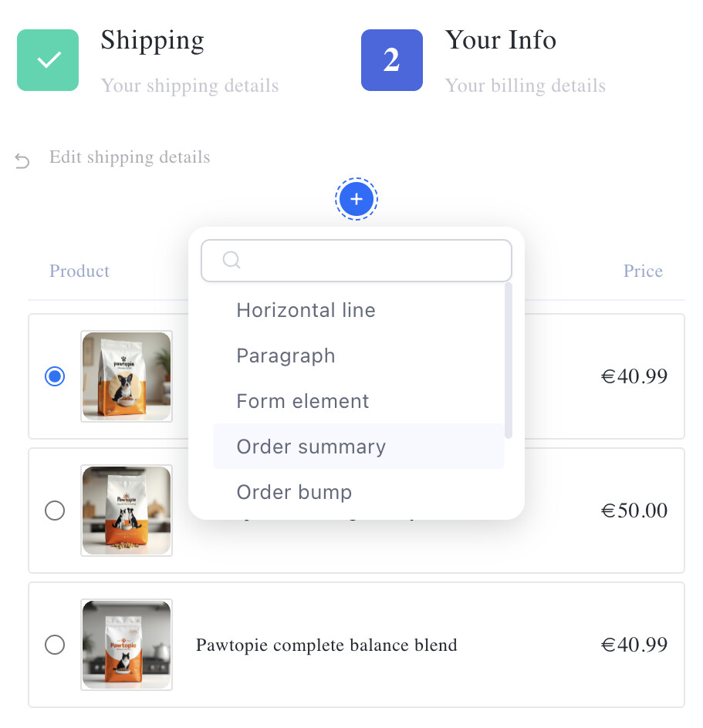The width and height of the screenshot is (703, 728).
Task: Open Edit shipping details link
Action: (130, 157)
